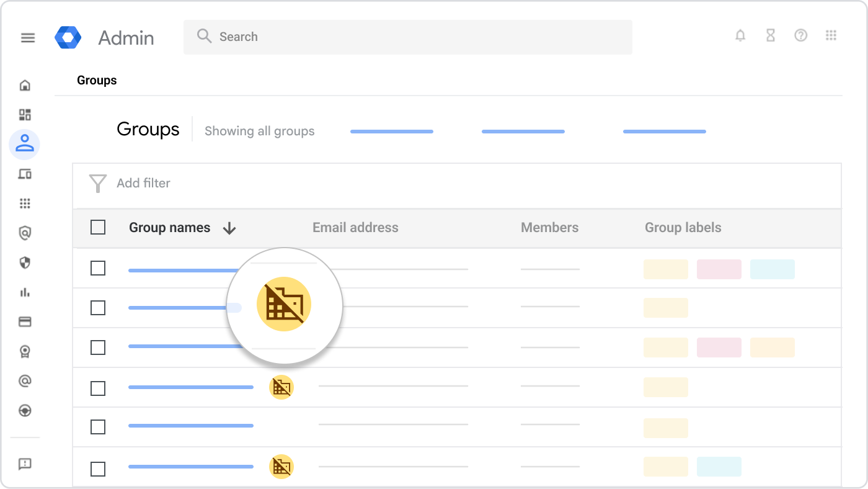This screenshot has height=489, width=868.
Task: Check the last group row checkbox
Action: (98, 469)
